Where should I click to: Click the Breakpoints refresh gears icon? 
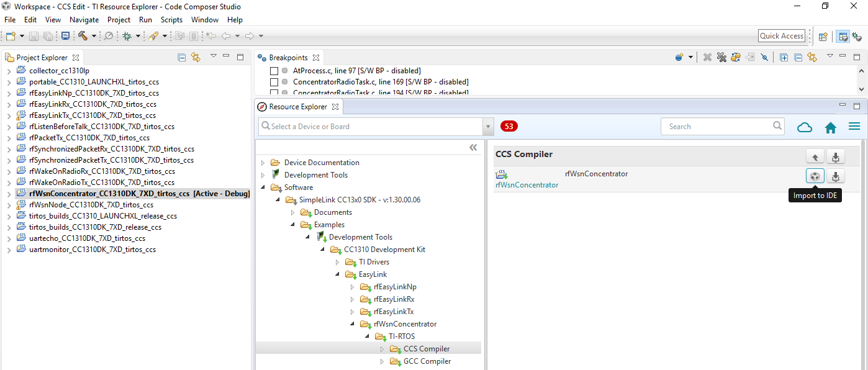[x=736, y=57]
